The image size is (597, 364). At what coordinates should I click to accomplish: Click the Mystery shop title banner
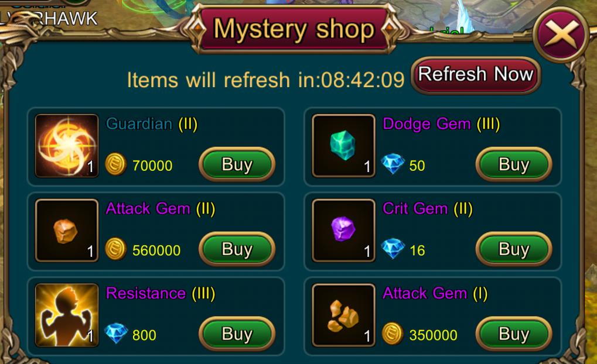pos(294,29)
